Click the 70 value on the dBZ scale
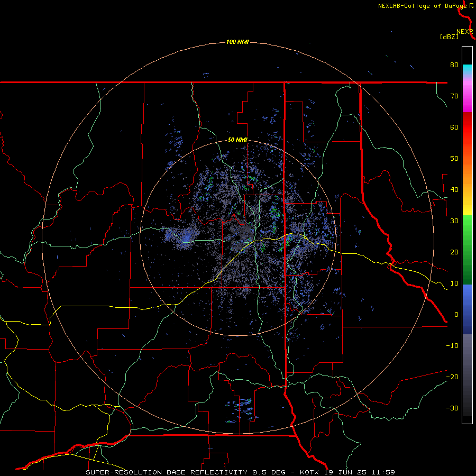 [x=454, y=96]
